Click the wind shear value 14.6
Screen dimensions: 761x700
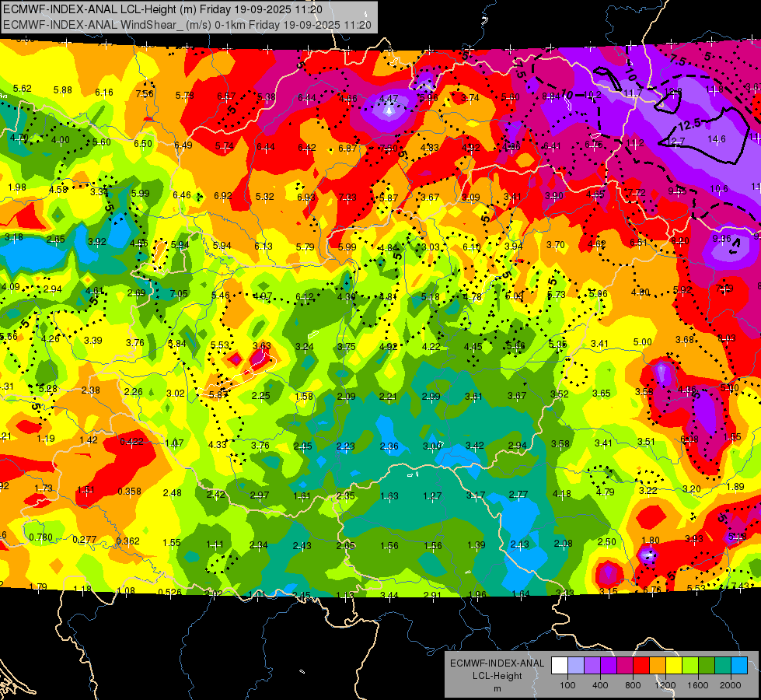tap(717, 139)
